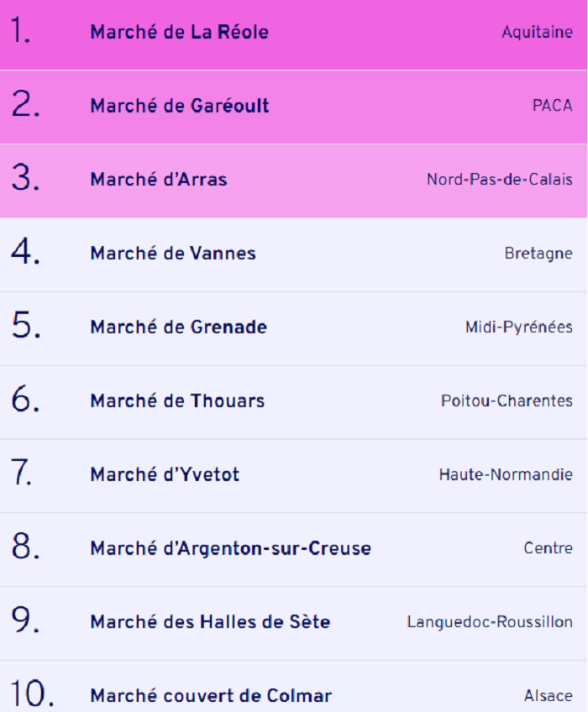Click the rank number 10 badge

click(32, 694)
